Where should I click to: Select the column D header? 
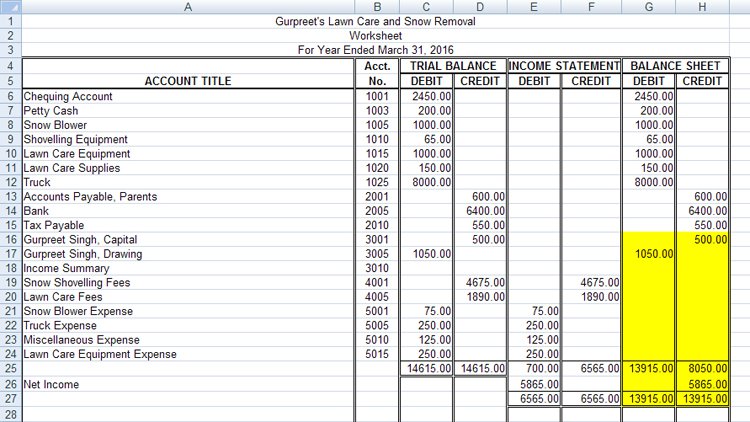tap(479, 7)
